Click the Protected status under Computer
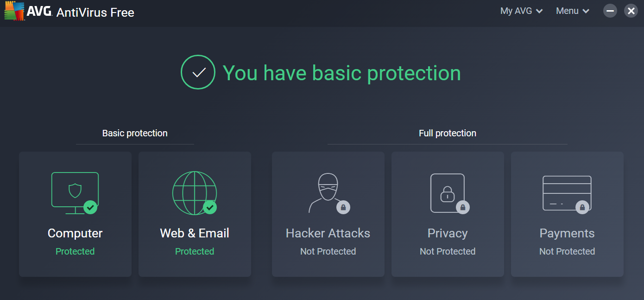Image resolution: width=644 pixels, height=300 pixels. click(75, 251)
